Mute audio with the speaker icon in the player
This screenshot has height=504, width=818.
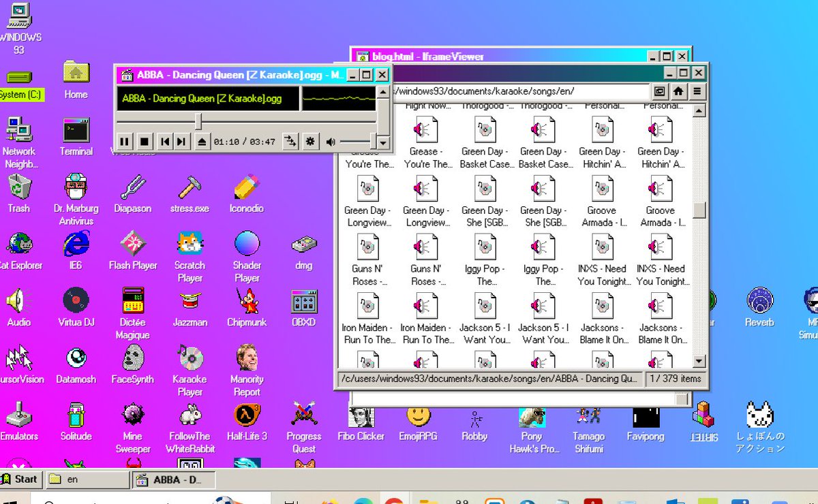click(x=331, y=142)
